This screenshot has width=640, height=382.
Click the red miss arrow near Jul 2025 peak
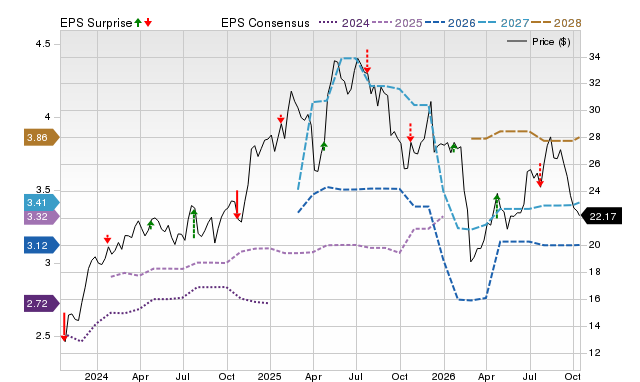(x=367, y=61)
